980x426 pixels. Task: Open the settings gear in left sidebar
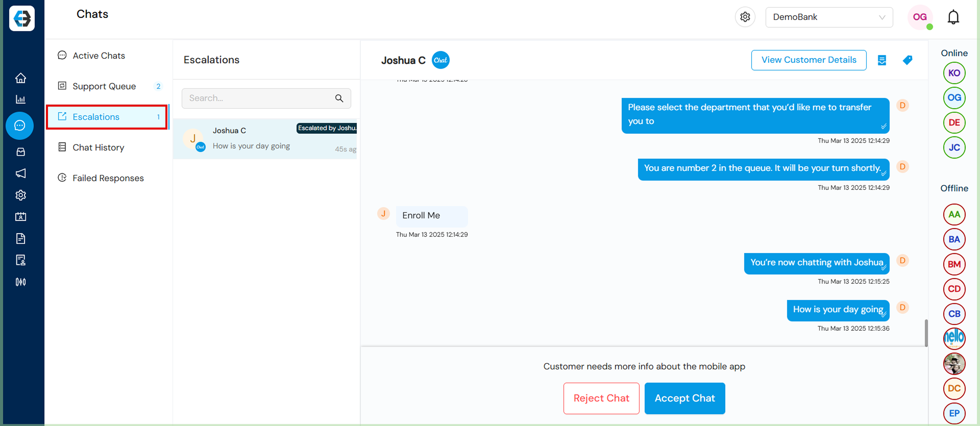point(21,195)
